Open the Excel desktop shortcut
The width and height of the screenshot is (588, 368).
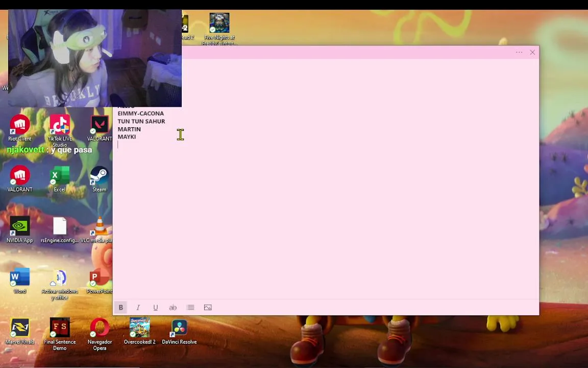[x=60, y=179]
